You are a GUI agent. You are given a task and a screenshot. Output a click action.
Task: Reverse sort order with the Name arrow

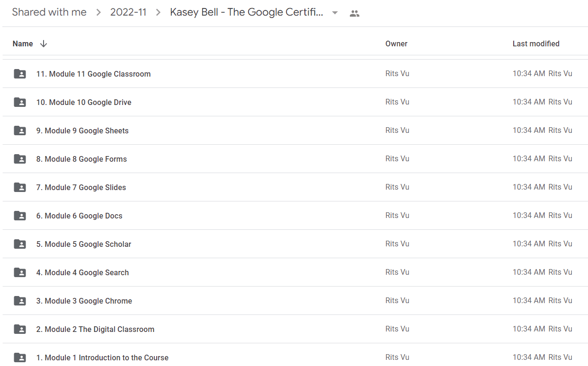click(44, 44)
